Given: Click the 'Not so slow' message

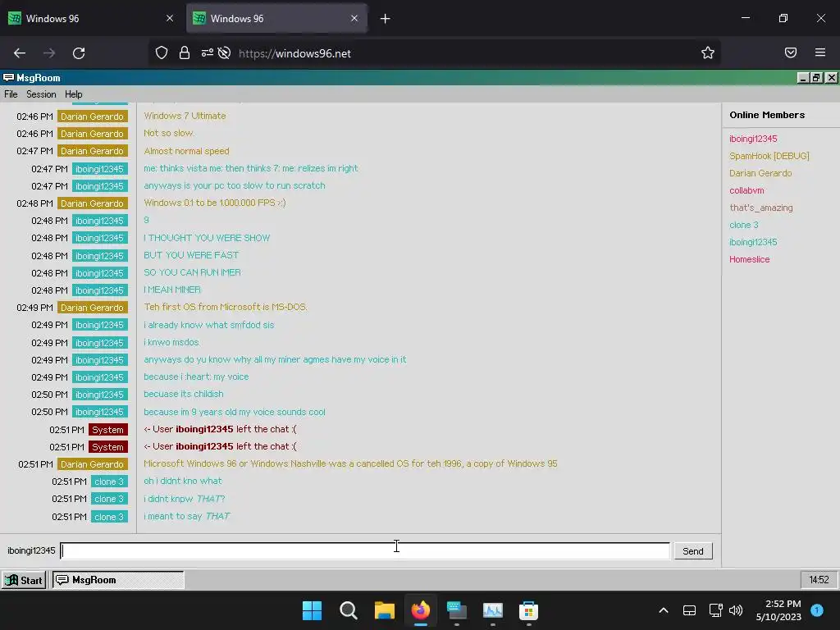Looking at the screenshot, I should pyautogui.click(x=168, y=133).
